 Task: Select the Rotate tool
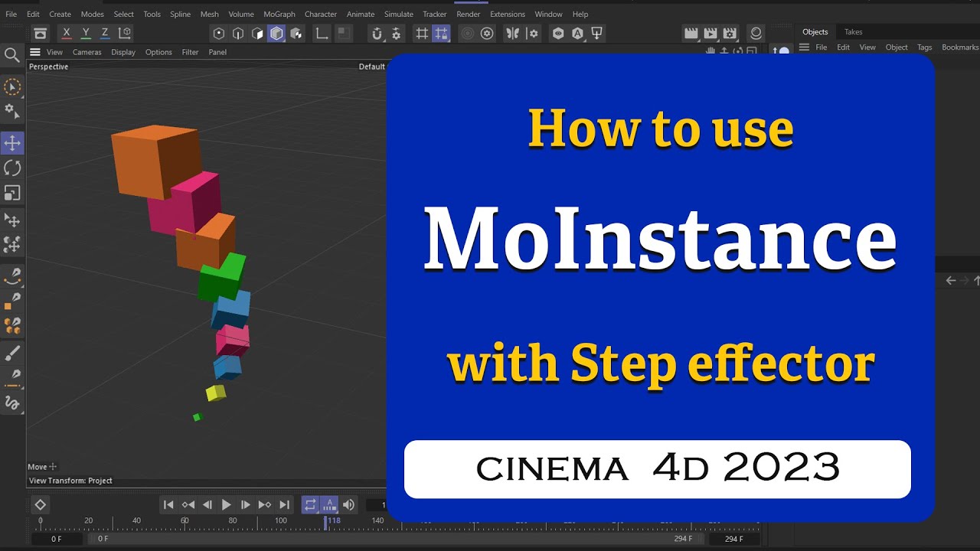pyautogui.click(x=12, y=168)
